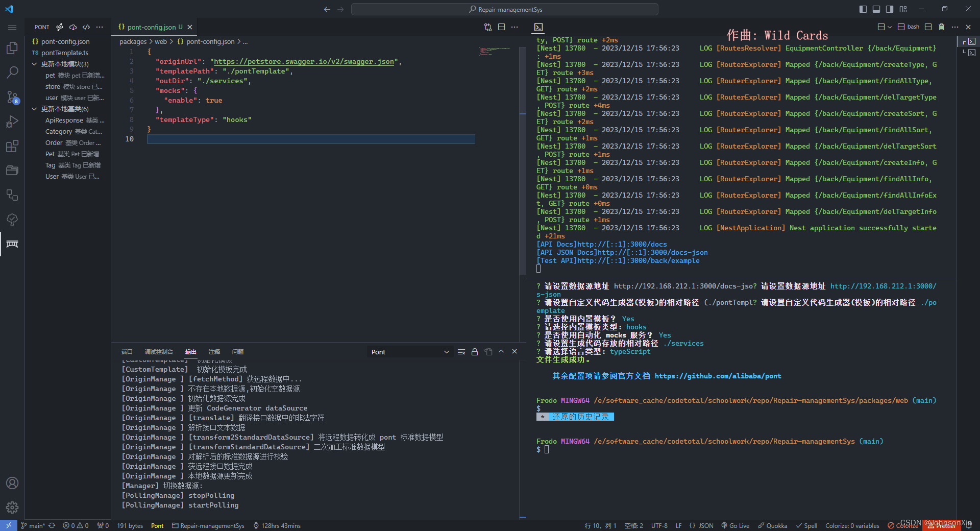Open the Explorer view in activity bar
Screen dimensions: 980x531
[12, 48]
